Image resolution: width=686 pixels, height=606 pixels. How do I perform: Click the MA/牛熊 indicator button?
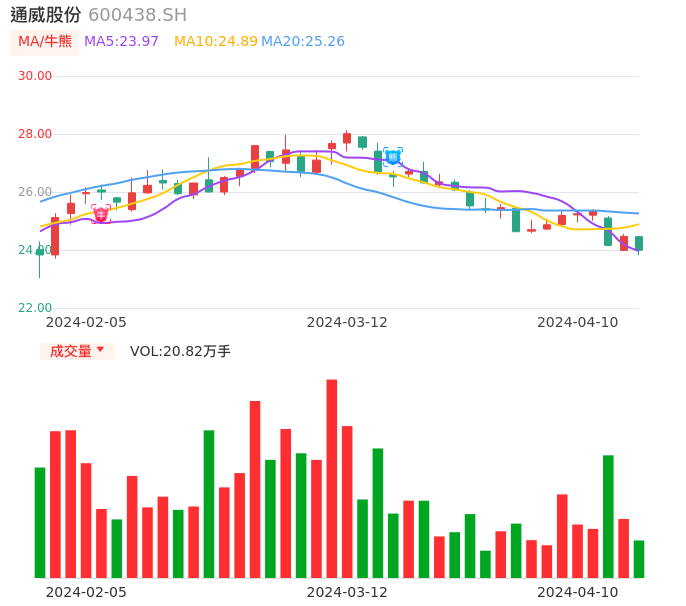point(45,42)
